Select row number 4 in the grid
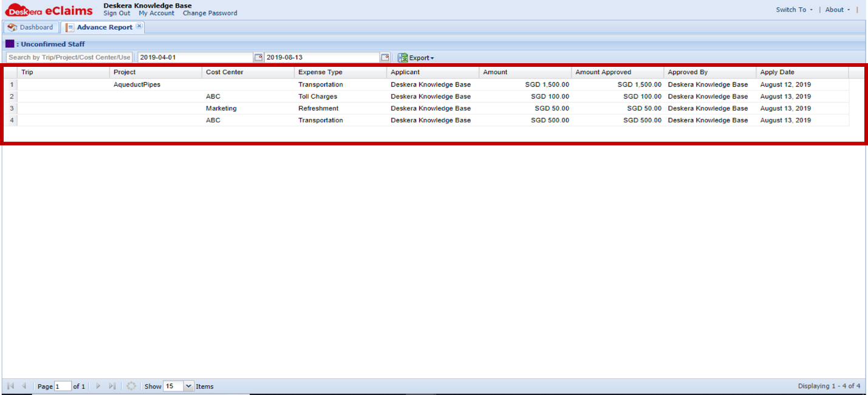This screenshot has width=868, height=395. (12, 120)
